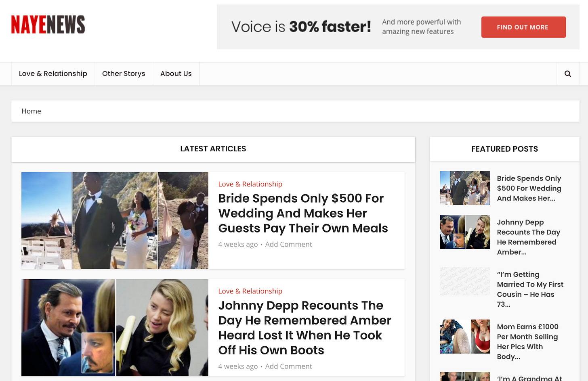This screenshot has width=588, height=381.
Task: Open Bride Spends Only $500 article headline
Action: coord(303,213)
